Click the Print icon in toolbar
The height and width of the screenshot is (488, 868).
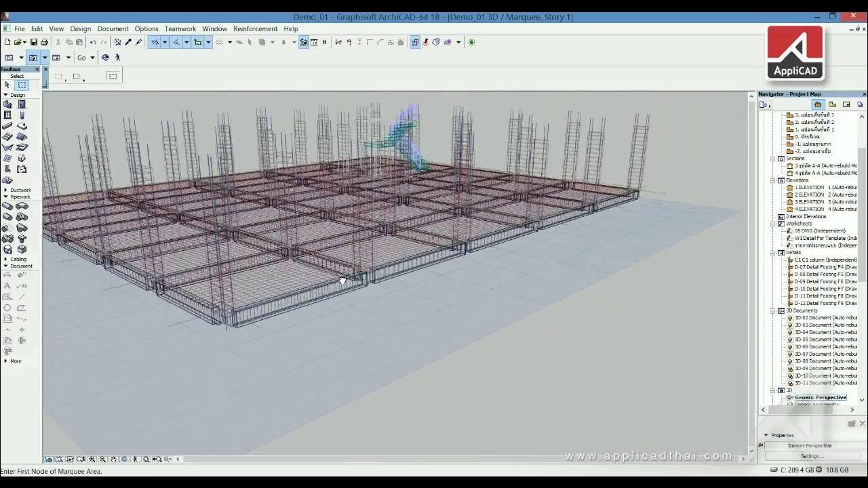pyautogui.click(x=44, y=42)
